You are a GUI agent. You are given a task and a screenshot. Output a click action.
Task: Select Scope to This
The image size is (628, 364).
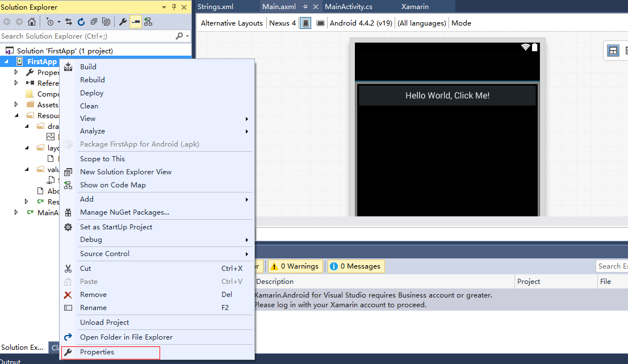[x=157, y=159]
